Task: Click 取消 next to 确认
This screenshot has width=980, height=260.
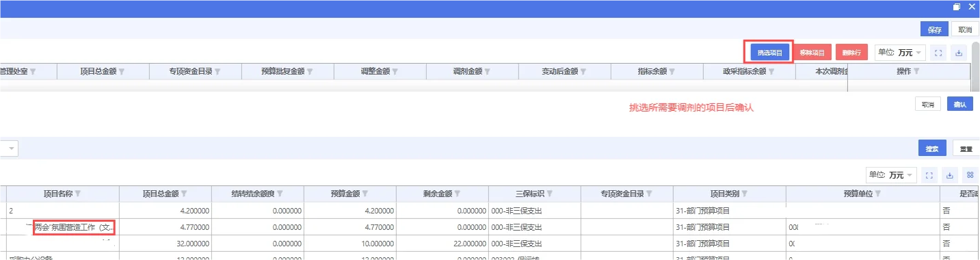Action: tap(927, 104)
